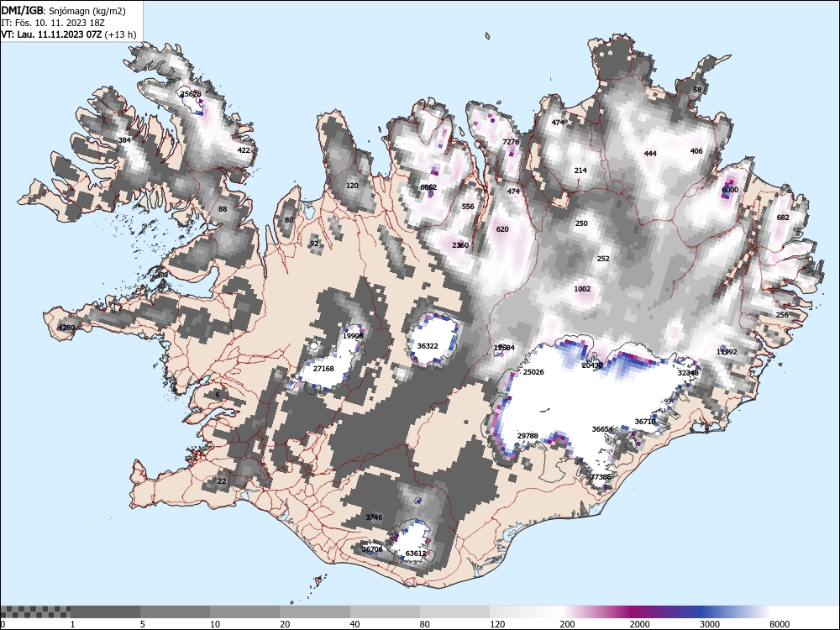Viewport: 840px width, 630px height.
Task: Select the Vatnajökull value 25026
Action: [533, 372]
